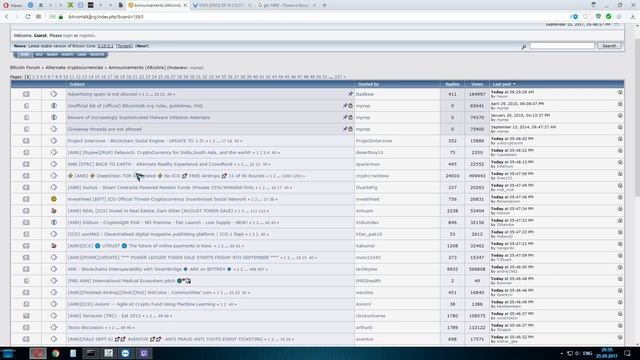Open the green shield extension icon
Viewport: 640px width, 360px height.
(598, 17)
